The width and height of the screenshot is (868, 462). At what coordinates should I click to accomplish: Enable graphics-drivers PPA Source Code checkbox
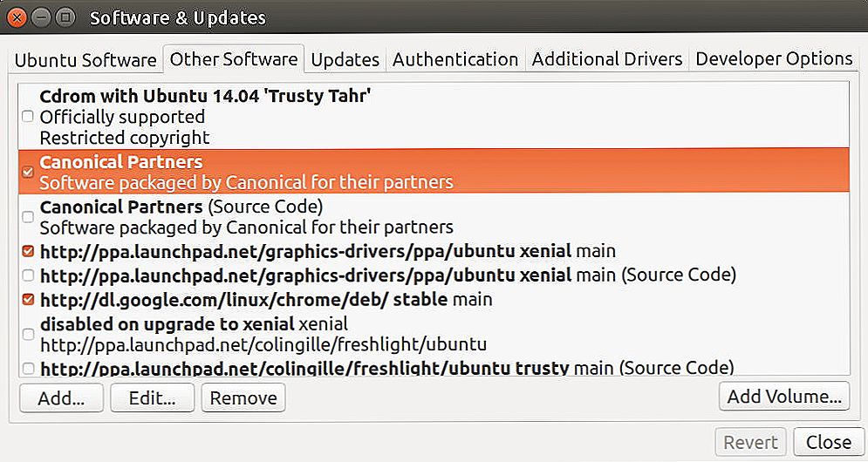coord(28,275)
